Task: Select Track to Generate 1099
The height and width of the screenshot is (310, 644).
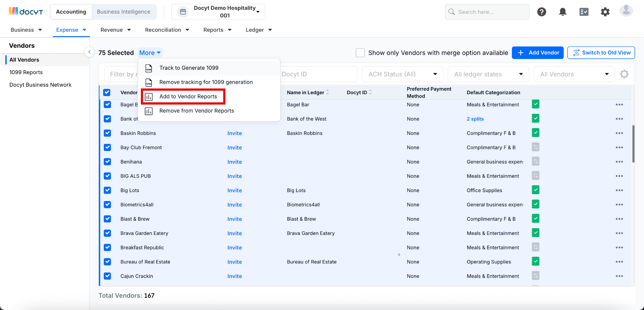Action: click(189, 68)
